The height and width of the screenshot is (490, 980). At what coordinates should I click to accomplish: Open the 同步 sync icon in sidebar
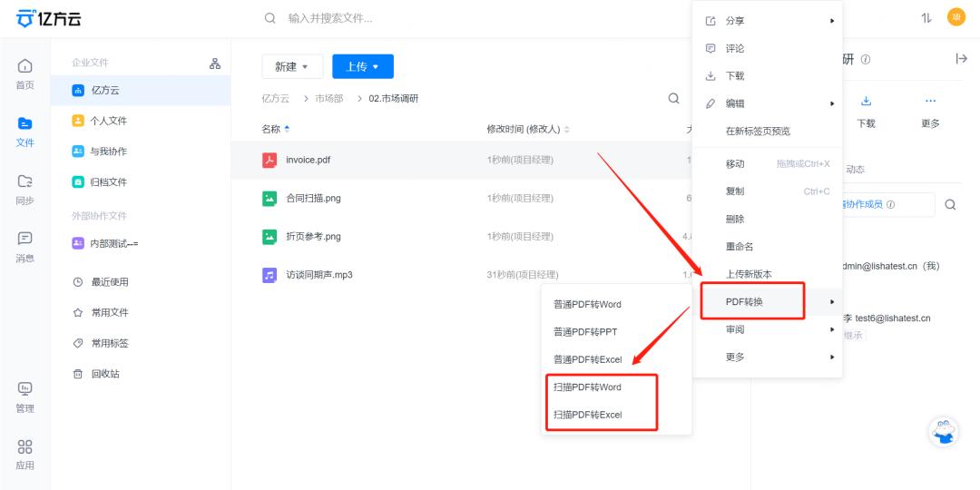25,181
